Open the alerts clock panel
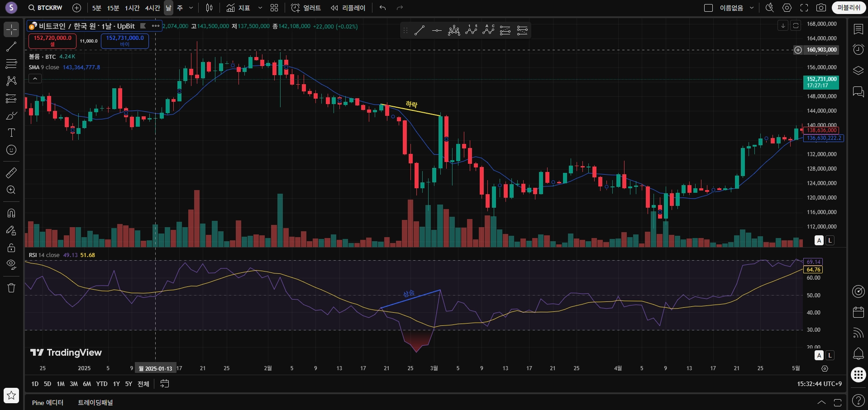868x410 pixels. point(858,49)
